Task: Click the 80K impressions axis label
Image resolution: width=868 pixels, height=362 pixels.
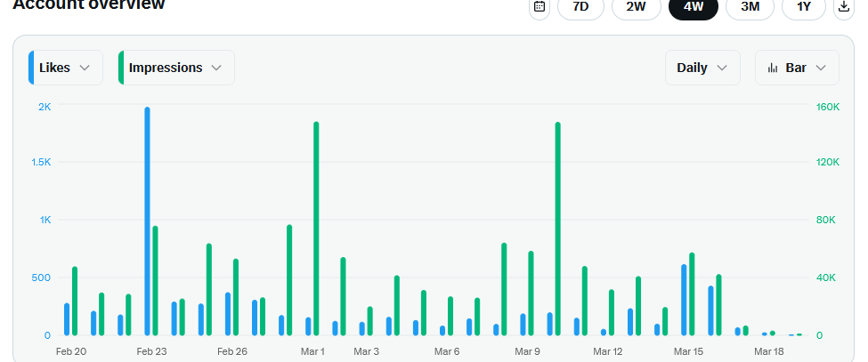Action: pyautogui.click(x=826, y=220)
